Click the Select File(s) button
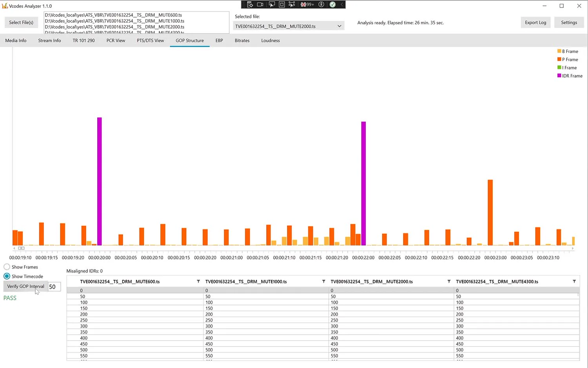The image size is (588, 368). point(21,22)
